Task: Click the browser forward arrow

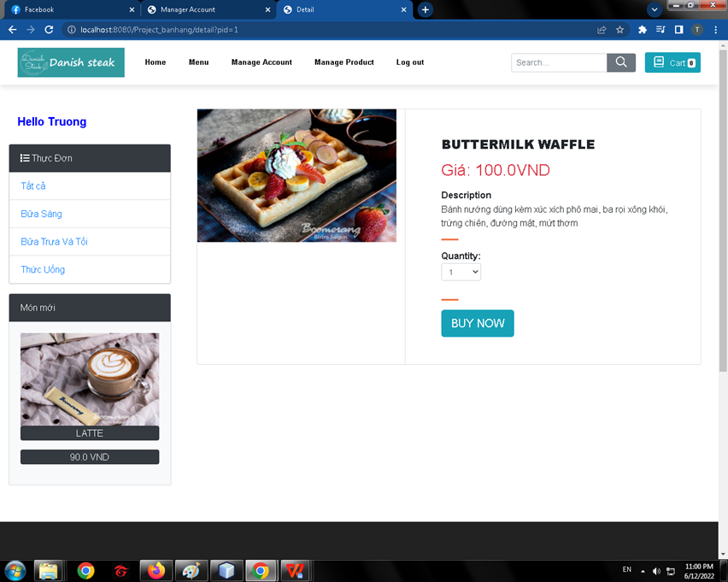Action: (31, 30)
